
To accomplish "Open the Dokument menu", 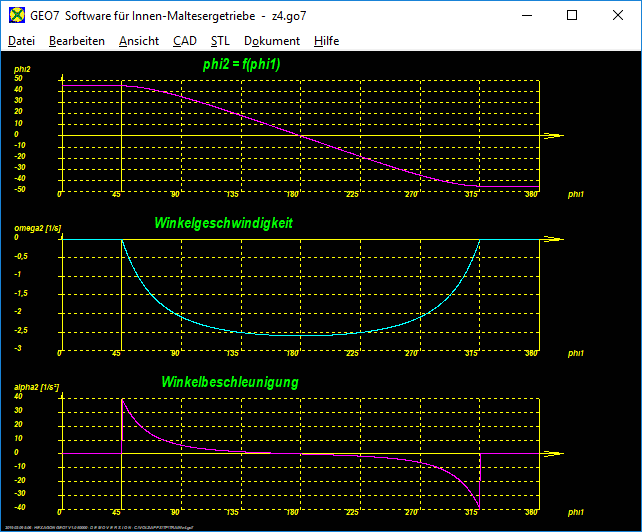I will coord(271,41).
